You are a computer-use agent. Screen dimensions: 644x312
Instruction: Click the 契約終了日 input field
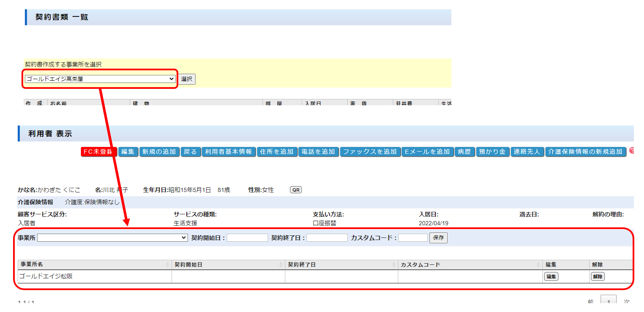(327, 238)
